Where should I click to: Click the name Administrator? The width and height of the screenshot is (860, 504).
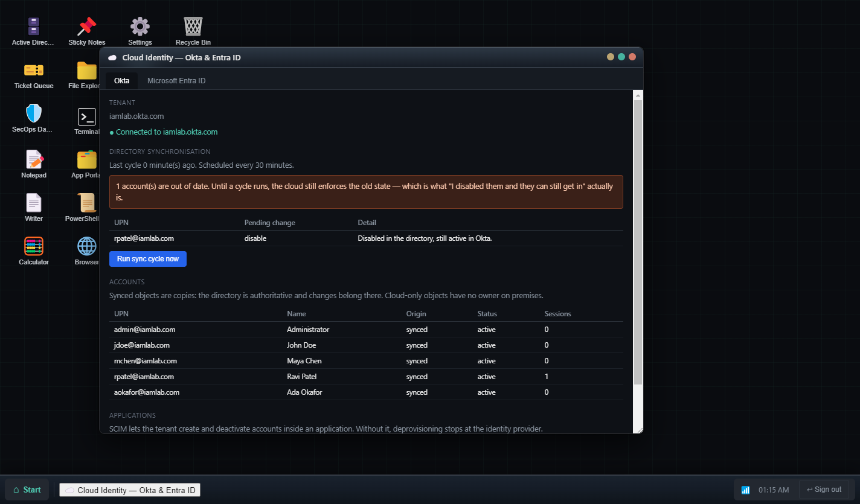point(308,330)
